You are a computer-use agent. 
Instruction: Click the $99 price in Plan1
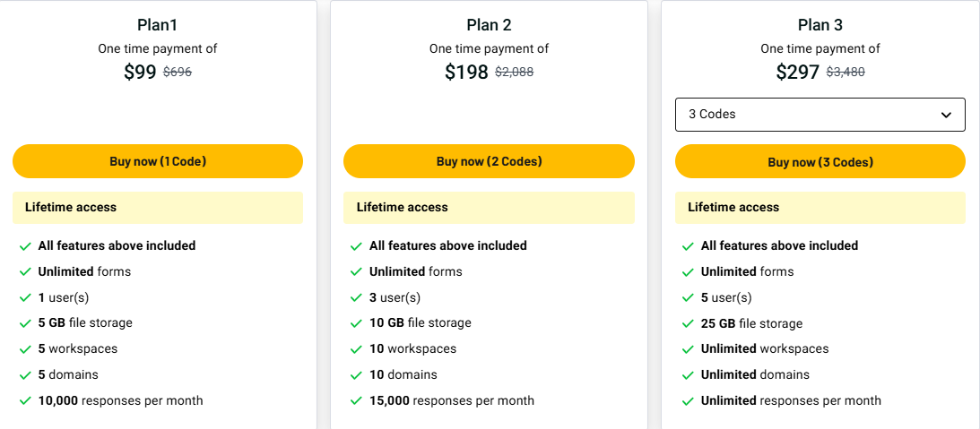coord(140,73)
